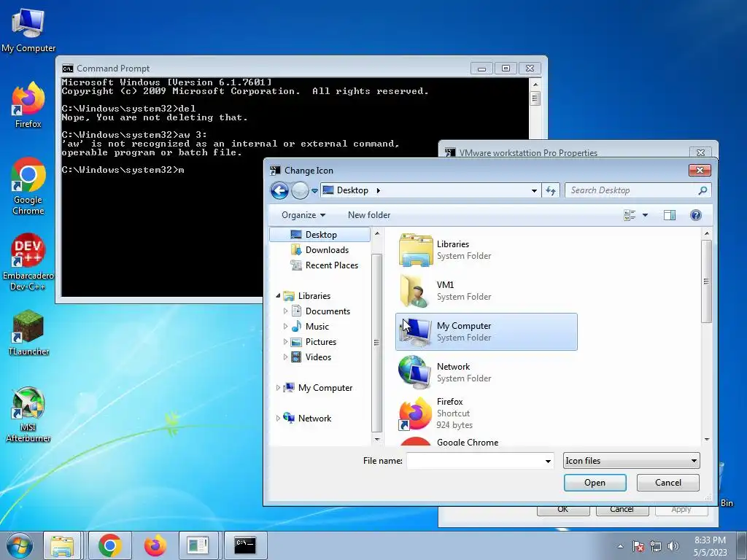
Task: Click New folder button
Action: pyautogui.click(x=369, y=215)
